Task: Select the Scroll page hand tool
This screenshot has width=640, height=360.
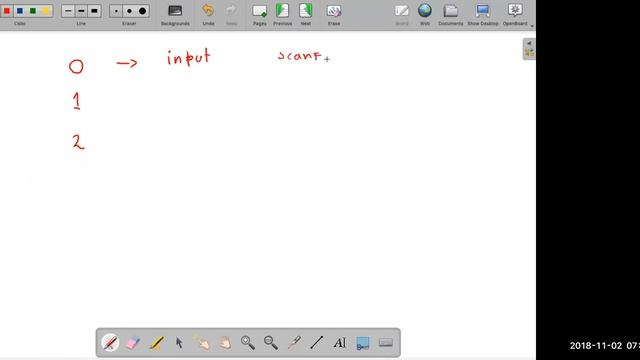Action: [225, 342]
